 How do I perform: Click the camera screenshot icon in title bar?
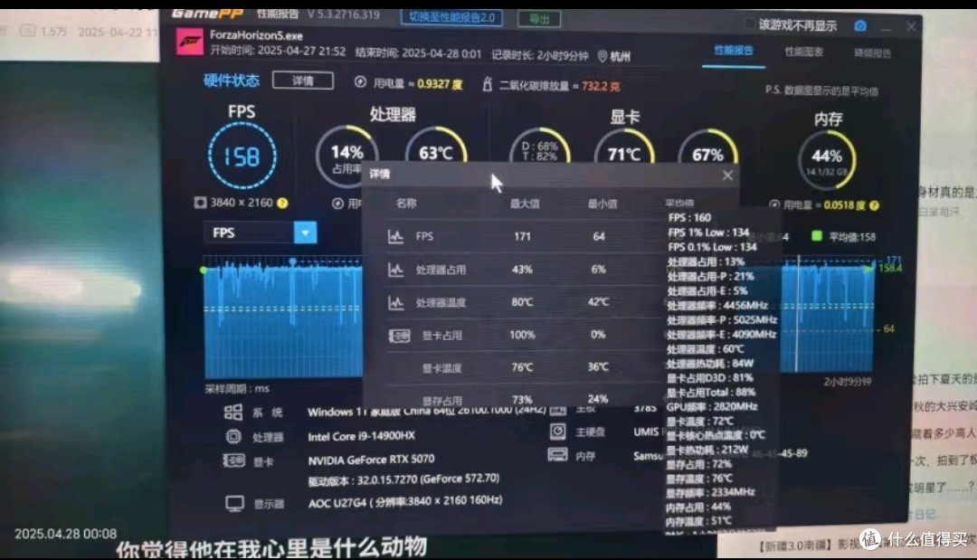860,25
